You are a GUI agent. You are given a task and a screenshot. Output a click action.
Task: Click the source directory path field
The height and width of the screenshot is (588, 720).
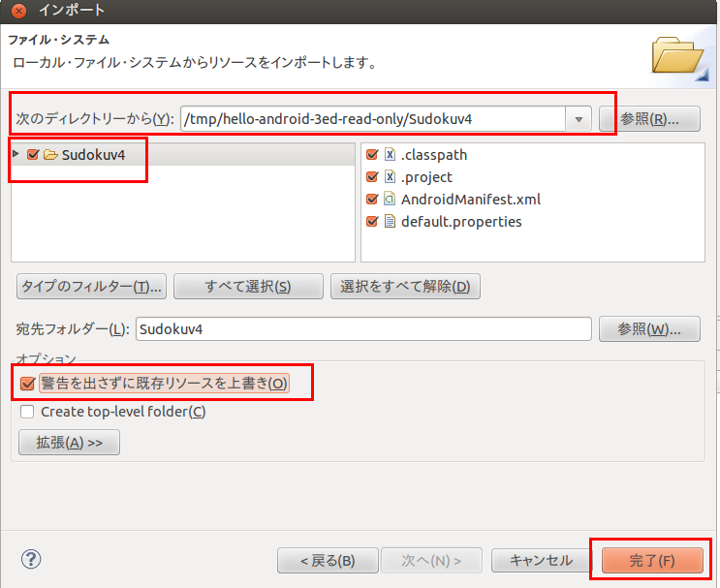(x=373, y=119)
